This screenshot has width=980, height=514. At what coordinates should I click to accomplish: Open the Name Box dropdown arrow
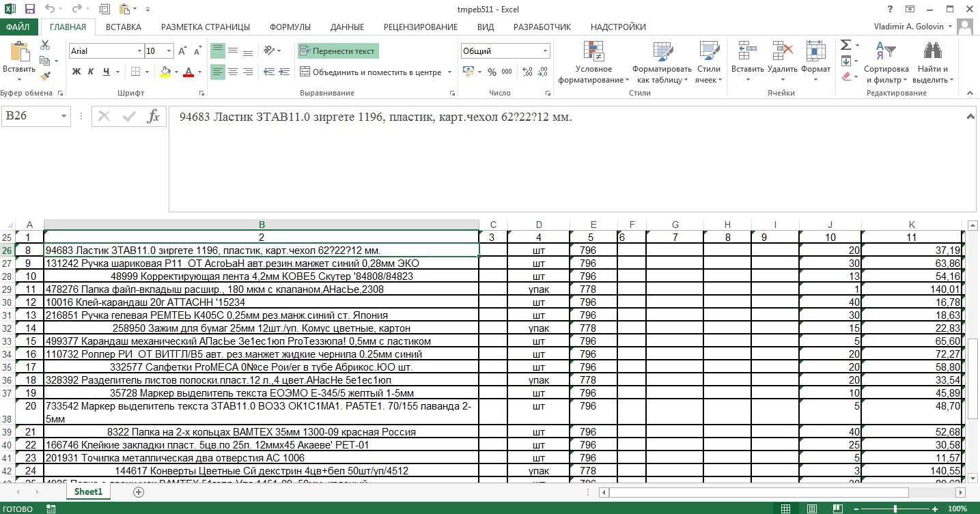coord(65,117)
